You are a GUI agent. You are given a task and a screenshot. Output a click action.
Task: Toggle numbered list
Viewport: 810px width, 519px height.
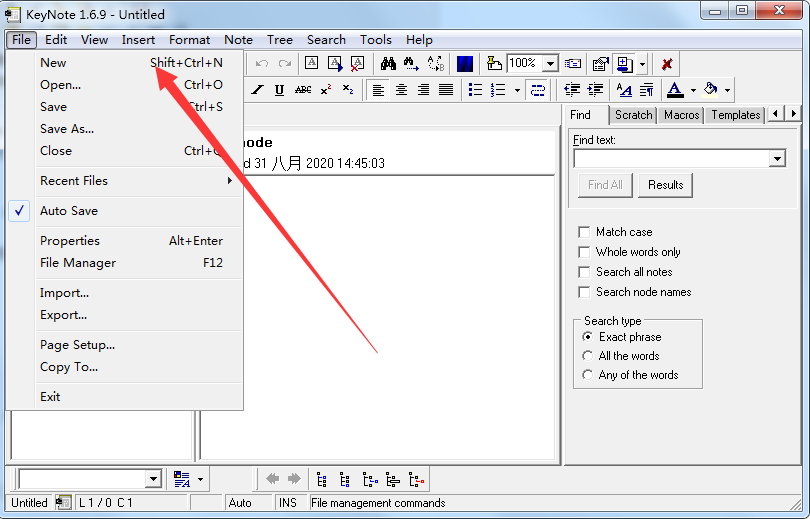click(498, 90)
